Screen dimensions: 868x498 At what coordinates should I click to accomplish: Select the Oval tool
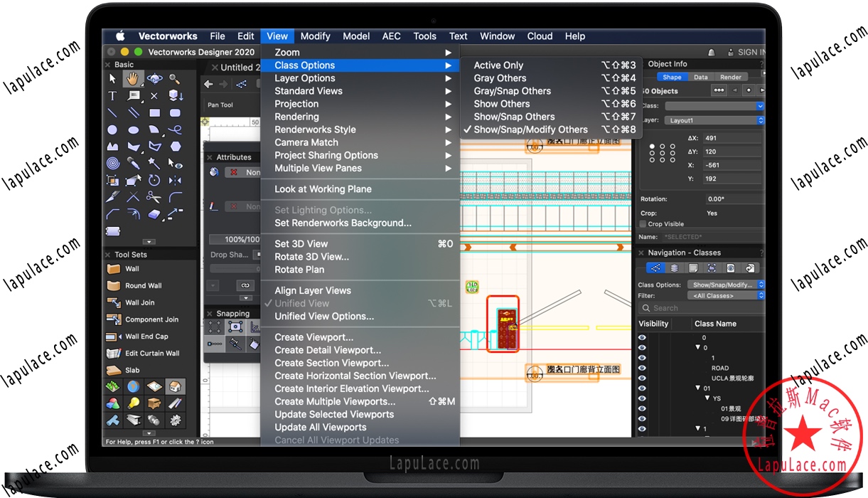click(x=134, y=129)
